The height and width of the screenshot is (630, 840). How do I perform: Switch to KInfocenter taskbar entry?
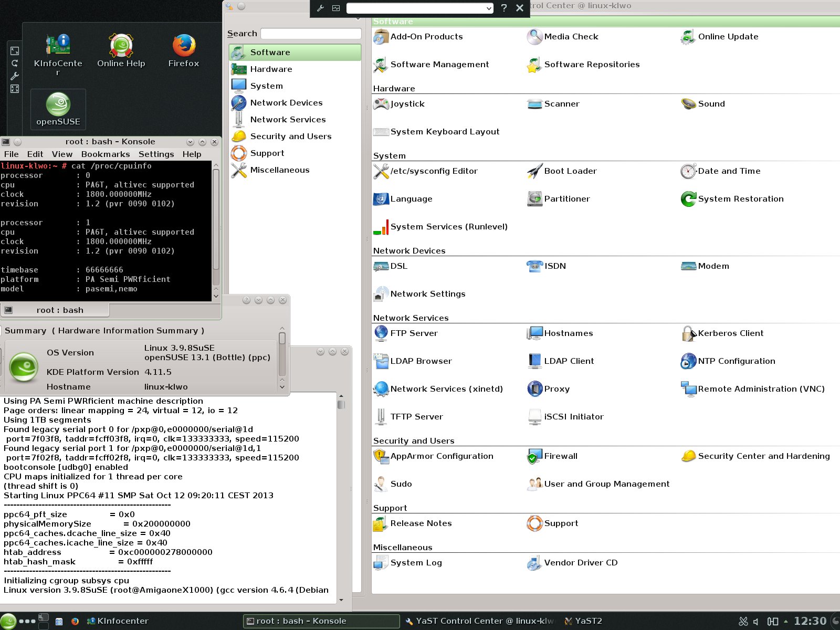pos(117,621)
